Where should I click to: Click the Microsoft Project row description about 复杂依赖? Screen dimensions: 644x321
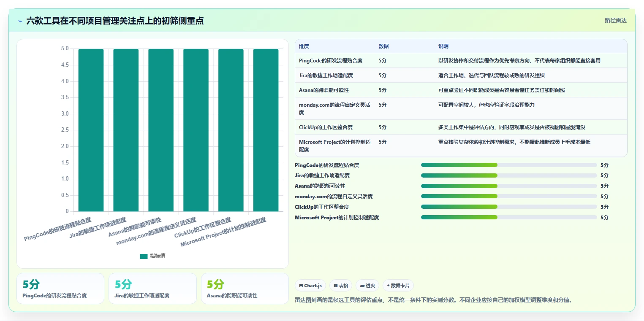(x=514, y=142)
